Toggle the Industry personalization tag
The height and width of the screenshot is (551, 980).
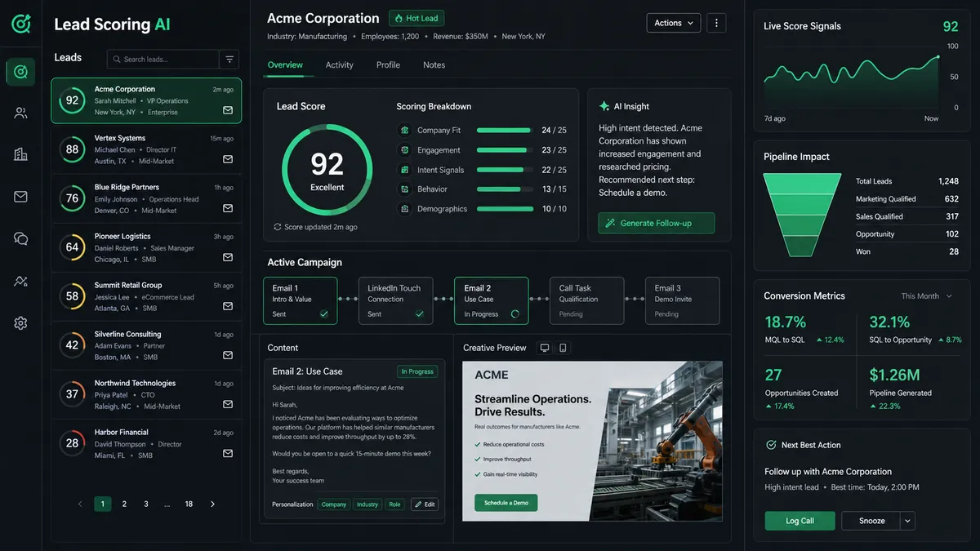point(367,504)
